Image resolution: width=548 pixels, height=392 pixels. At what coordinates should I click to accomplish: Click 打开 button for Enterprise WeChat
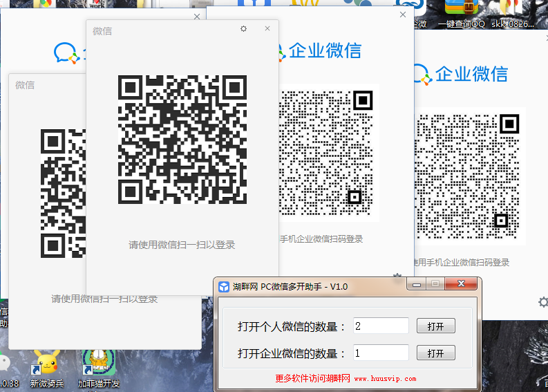436,353
